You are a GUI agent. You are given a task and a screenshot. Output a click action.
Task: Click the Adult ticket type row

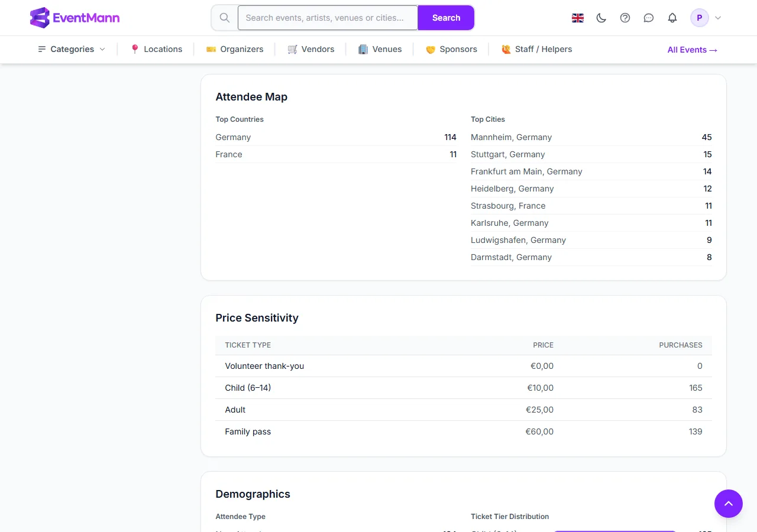coord(464,410)
